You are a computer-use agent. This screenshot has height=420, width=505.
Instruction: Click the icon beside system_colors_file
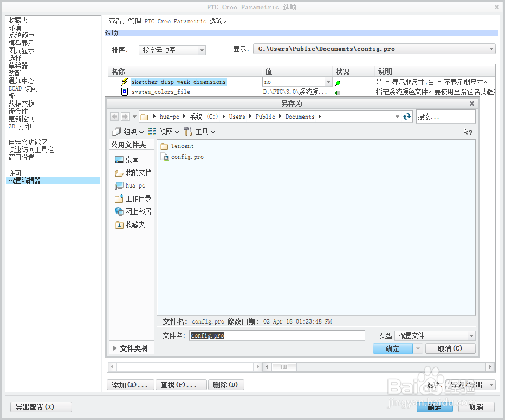click(x=124, y=92)
